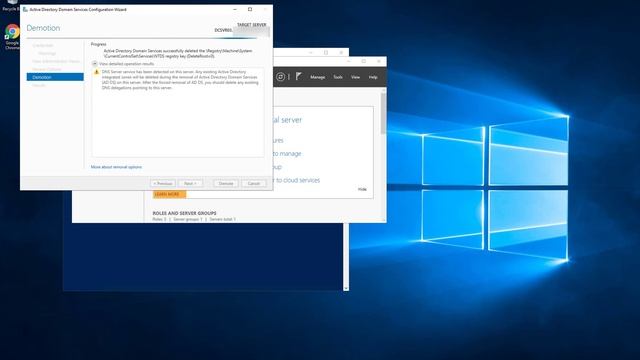
Task: Click the 'to manage' link in Server Manager
Action: pos(287,153)
